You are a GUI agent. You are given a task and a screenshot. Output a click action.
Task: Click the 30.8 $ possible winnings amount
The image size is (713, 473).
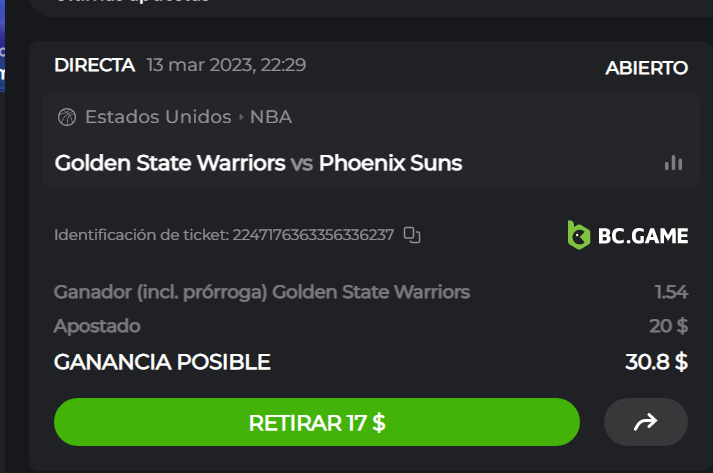click(x=656, y=362)
